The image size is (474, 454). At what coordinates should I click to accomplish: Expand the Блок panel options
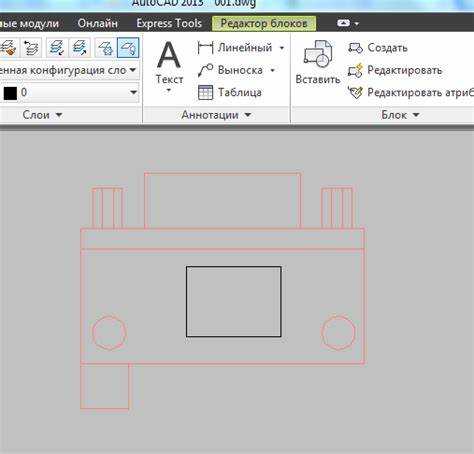416,115
